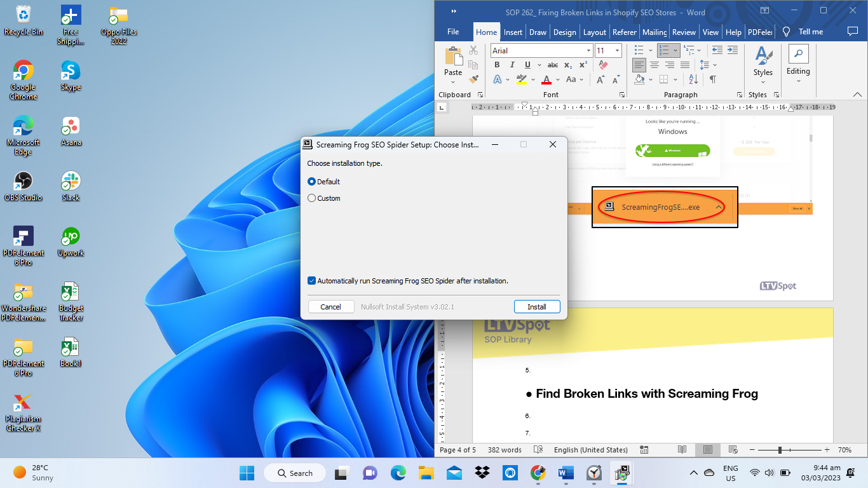Screen dimensions: 868x488
Task: Open the Windows Start menu
Action: [247, 473]
